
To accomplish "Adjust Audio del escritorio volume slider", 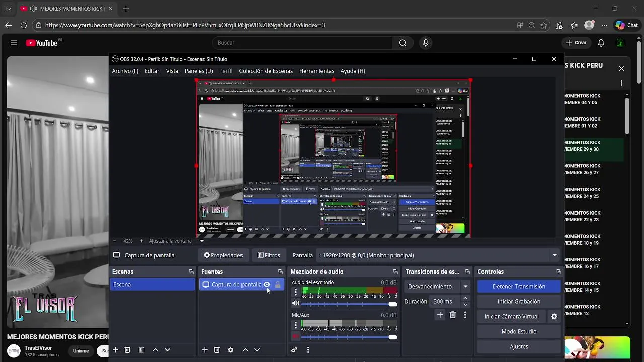I will point(349,304).
